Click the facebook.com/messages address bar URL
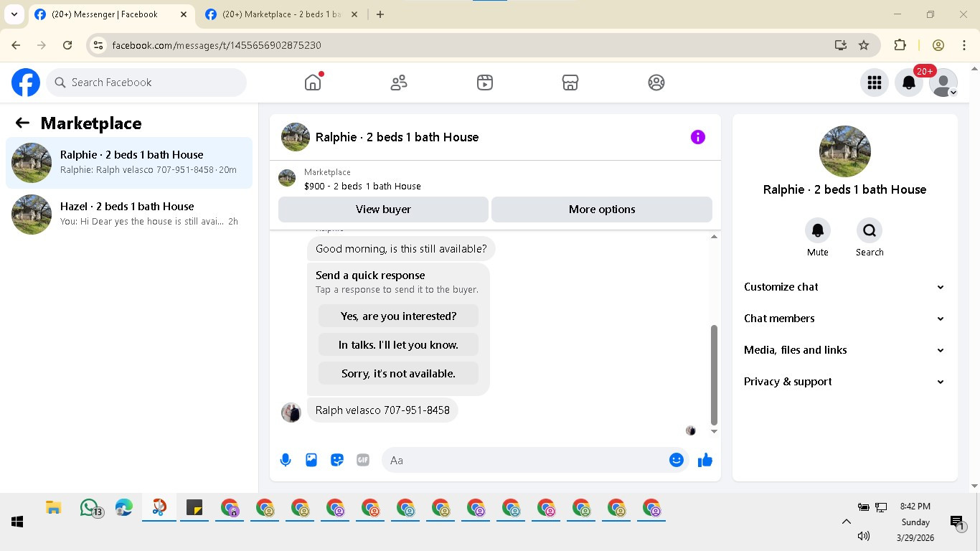This screenshot has height=551, width=980. point(217,45)
